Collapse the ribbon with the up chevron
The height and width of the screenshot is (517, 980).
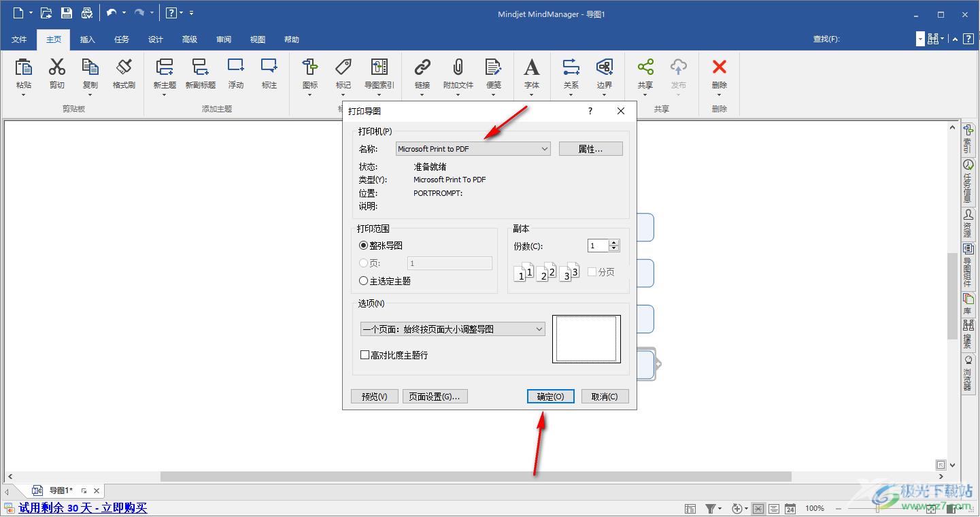[955, 39]
